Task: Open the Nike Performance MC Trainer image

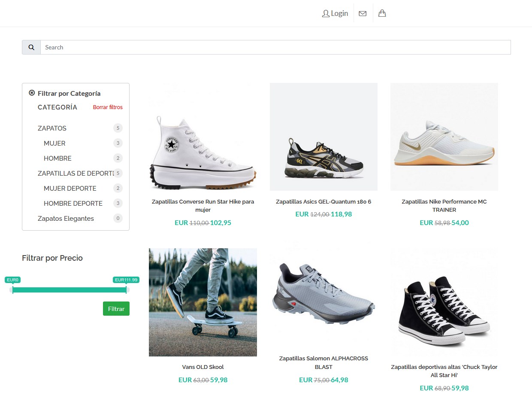Action: tap(444, 137)
